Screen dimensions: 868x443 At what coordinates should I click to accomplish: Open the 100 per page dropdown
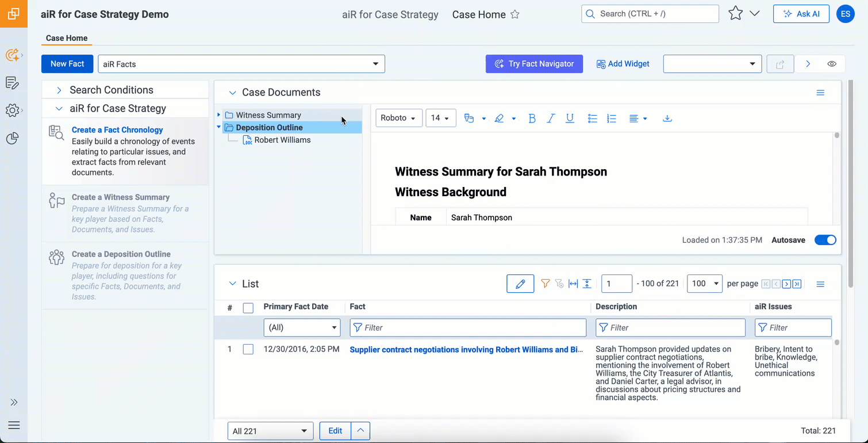704,284
